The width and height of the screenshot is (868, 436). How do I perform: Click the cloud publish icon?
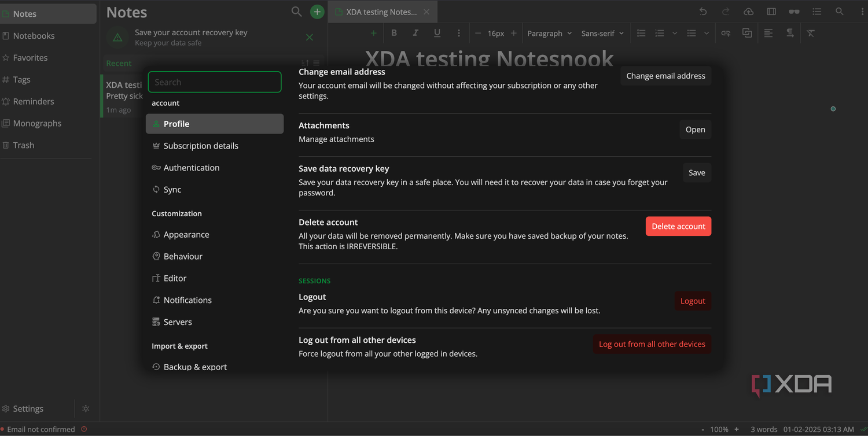748,12
